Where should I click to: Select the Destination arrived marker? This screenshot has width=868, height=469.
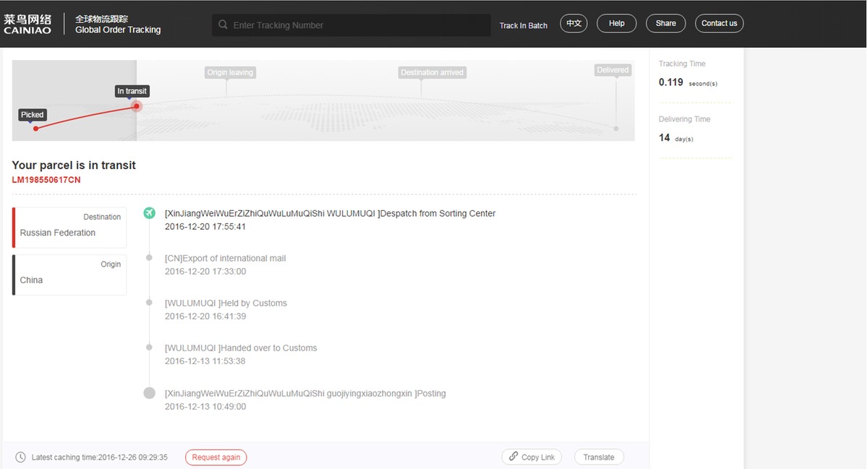click(432, 72)
